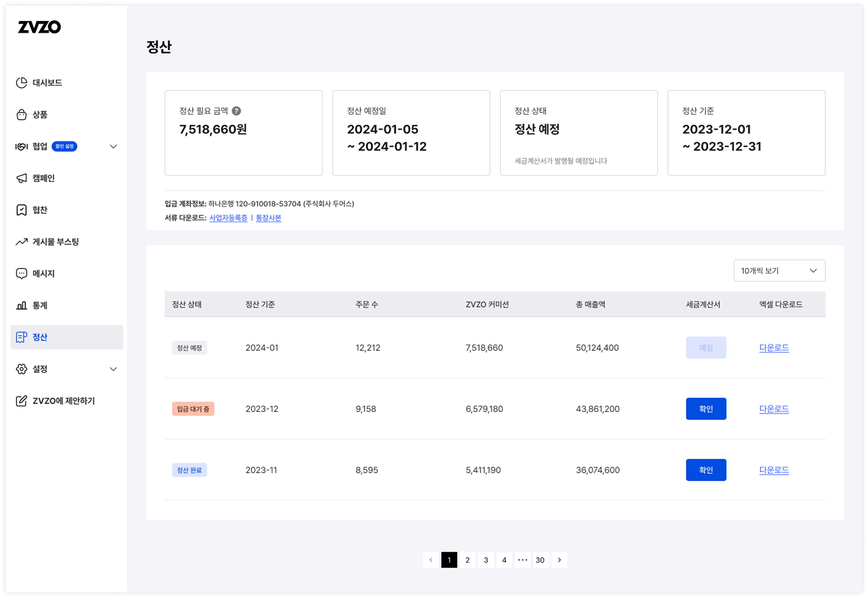Viewport: 868px width, 598px height.
Task: Download Excel for the 2024-01 row
Action: [x=774, y=348]
